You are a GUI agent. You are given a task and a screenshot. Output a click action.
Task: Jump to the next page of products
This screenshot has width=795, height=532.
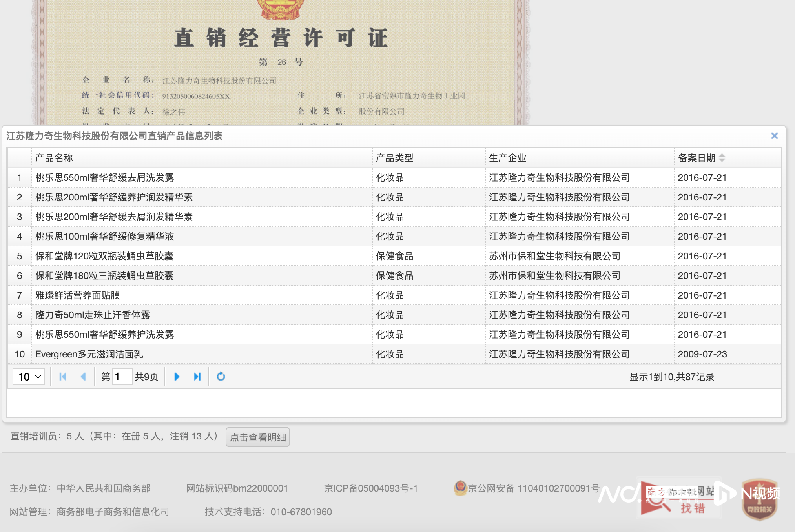click(177, 377)
